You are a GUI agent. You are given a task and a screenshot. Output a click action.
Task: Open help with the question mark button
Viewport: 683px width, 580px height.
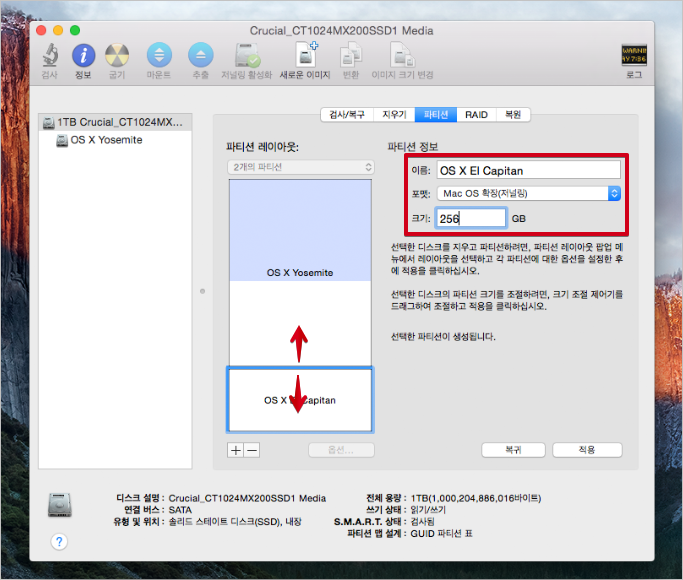coord(59,542)
